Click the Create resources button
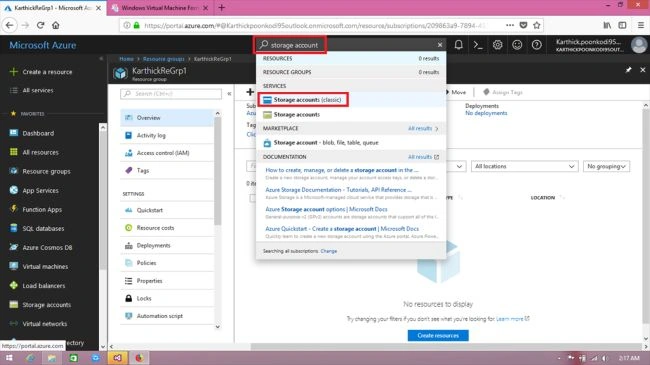Image resolution: width=650 pixels, height=365 pixels. pyautogui.click(x=438, y=336)
